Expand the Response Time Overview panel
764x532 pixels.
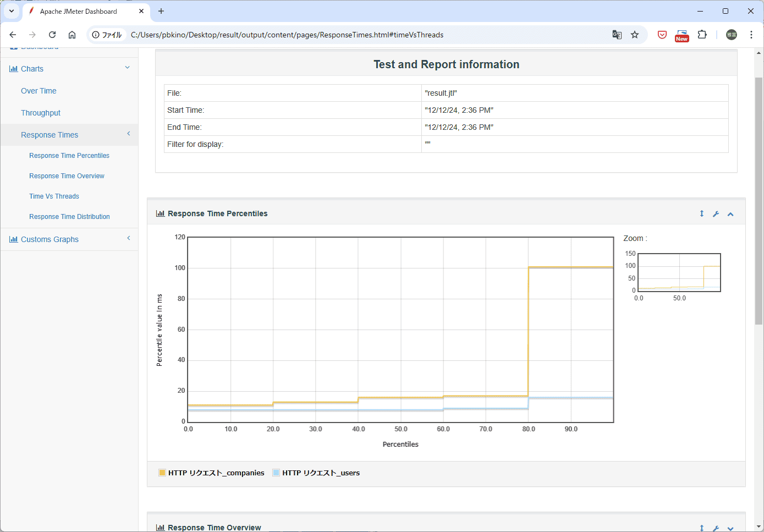730,528
